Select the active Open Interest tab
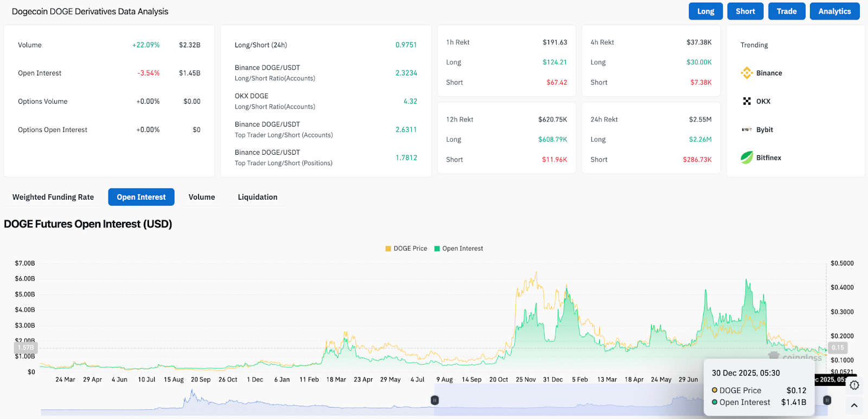This screenshot has height=419, width=868. (141, 197)
